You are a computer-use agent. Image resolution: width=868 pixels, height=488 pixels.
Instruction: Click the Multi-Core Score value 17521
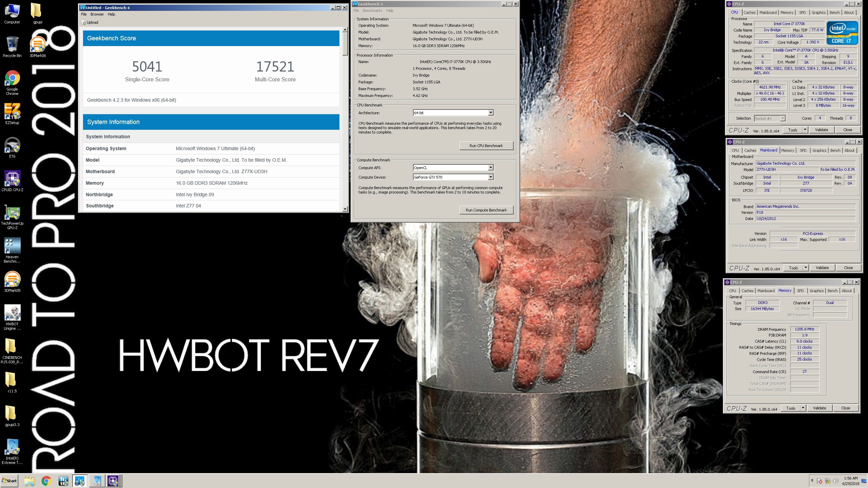275,67
